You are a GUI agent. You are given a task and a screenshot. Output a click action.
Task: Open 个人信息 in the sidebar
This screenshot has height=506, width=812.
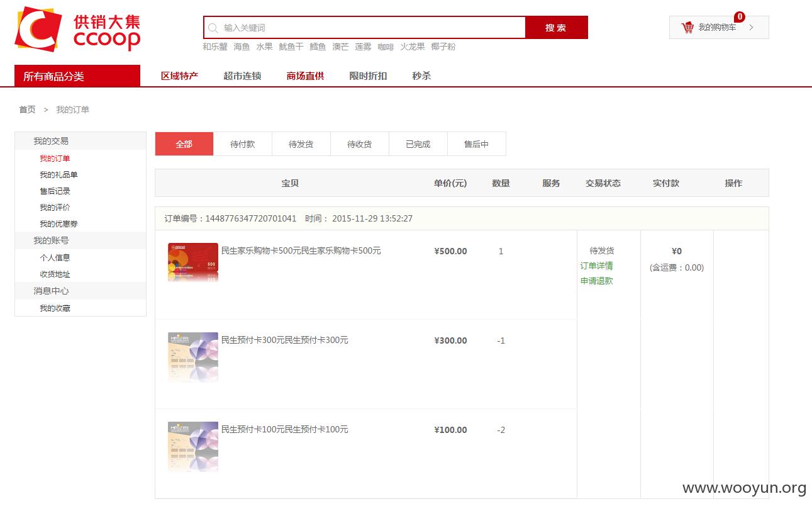click(55, 257)
